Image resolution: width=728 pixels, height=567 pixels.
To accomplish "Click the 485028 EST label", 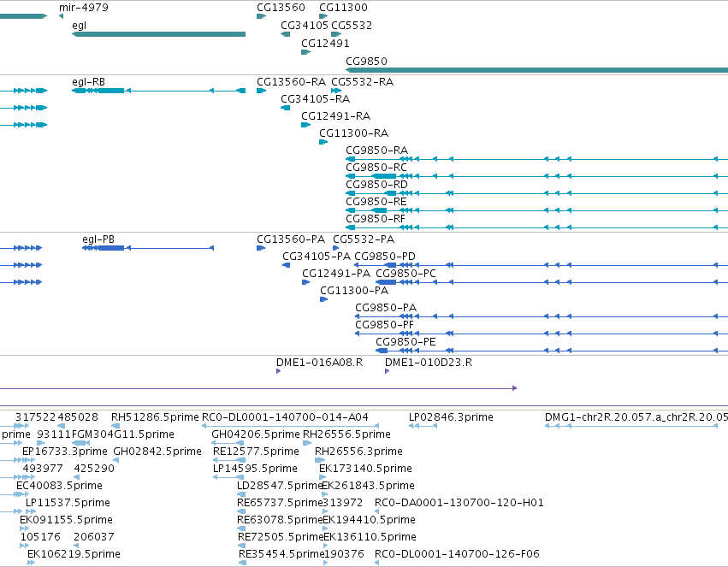I will click(x=78, y=417).
